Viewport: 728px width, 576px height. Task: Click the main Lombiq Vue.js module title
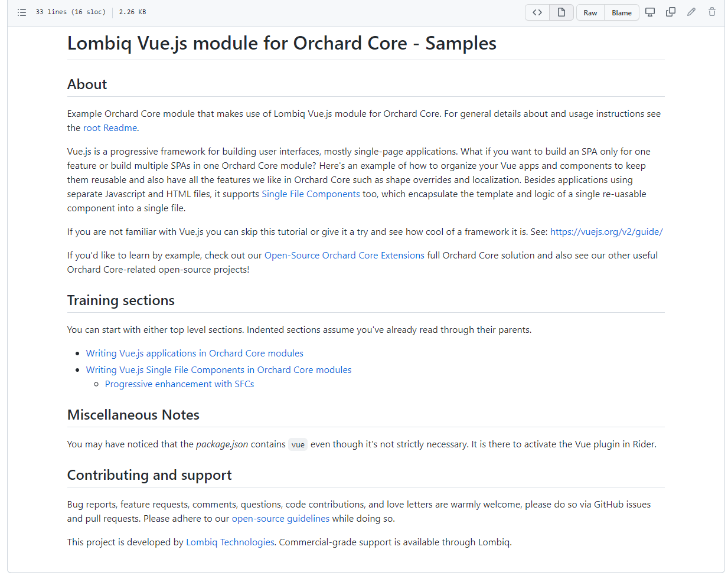pyautogui.click(x=282, y=43)
